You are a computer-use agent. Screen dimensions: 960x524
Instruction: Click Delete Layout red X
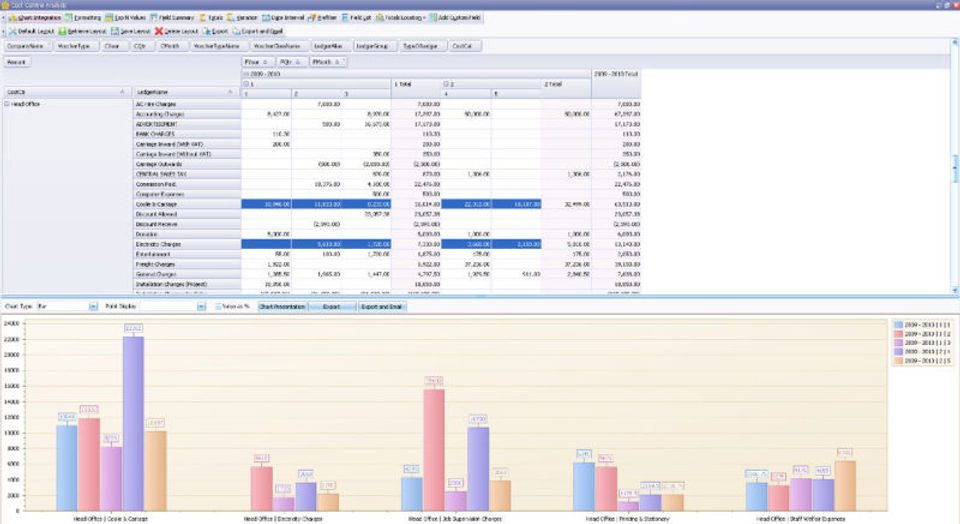(159, 31)
